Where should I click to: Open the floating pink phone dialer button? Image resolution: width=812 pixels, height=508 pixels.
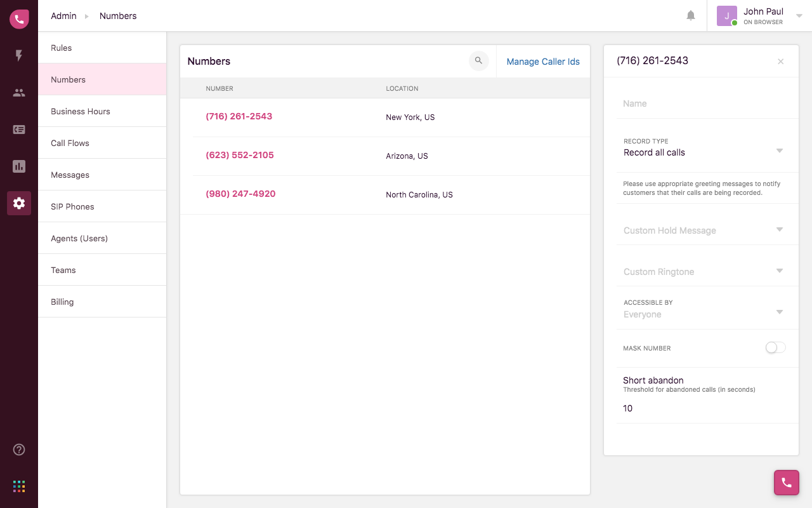pos(787,483)
